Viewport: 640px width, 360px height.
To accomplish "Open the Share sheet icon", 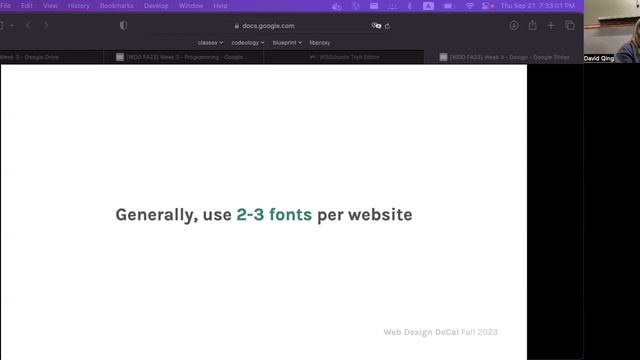I will [x=533, y=25].
